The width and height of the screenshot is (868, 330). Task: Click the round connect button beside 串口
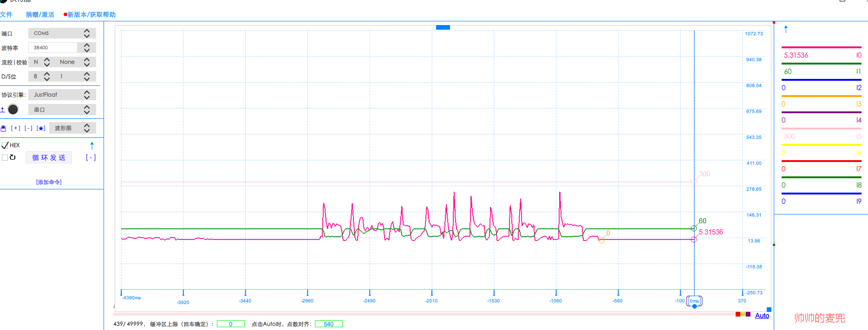(13, 110)
